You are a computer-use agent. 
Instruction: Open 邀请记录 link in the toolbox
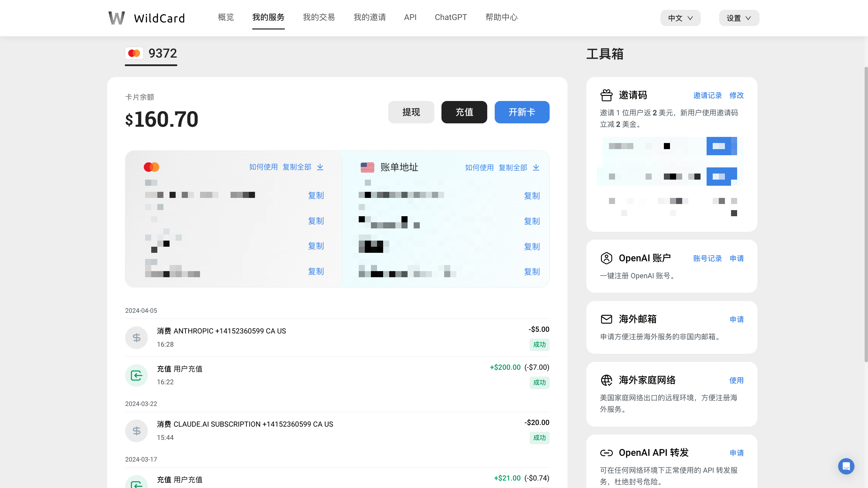pyautogui.click(x=708, y=95)
